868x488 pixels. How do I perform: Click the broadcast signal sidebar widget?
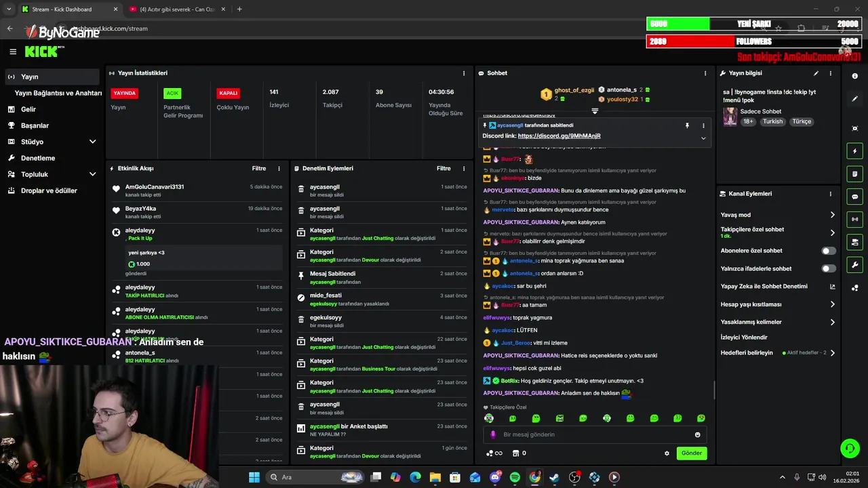[855, 220]
